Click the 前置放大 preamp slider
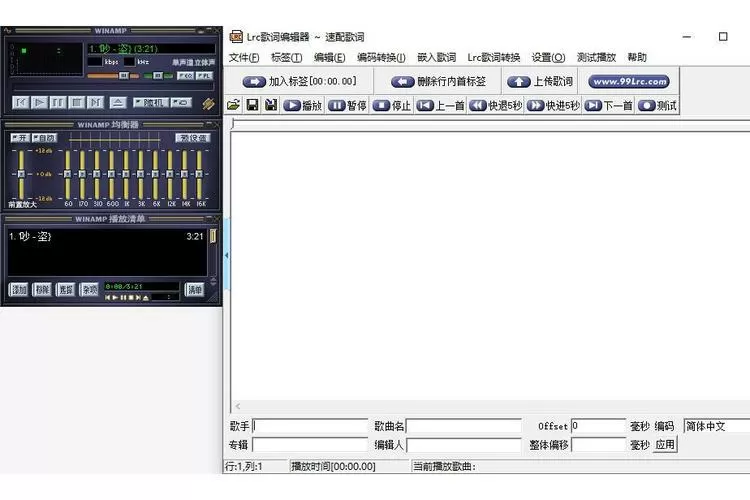The height and width of the screenshot is (500, 750). point(21,174)
